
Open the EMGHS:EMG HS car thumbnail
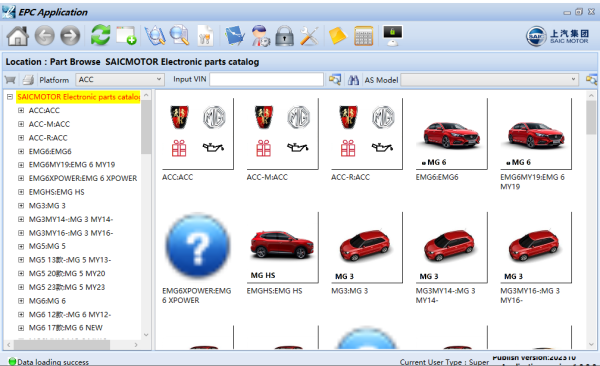(282, 247)
